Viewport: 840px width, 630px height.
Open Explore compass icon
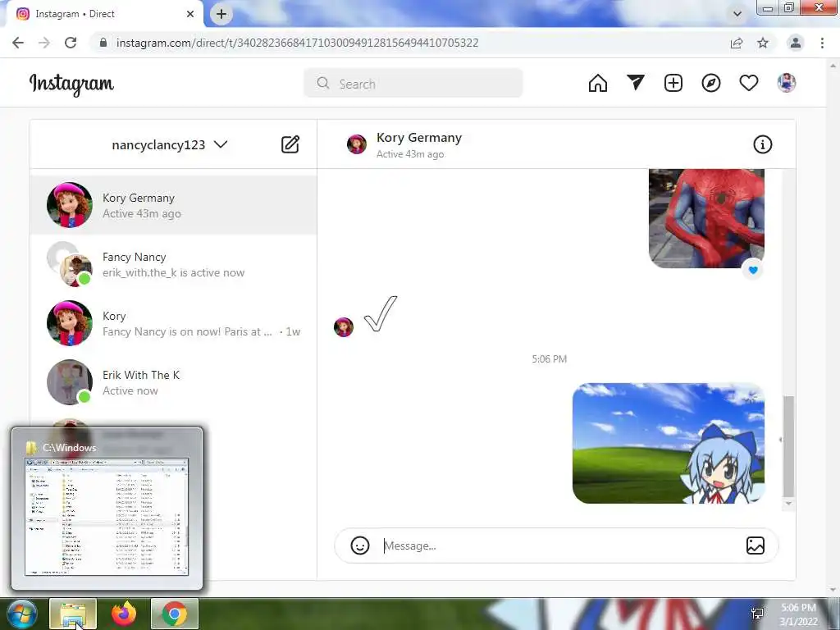click(x=711, y=83)
